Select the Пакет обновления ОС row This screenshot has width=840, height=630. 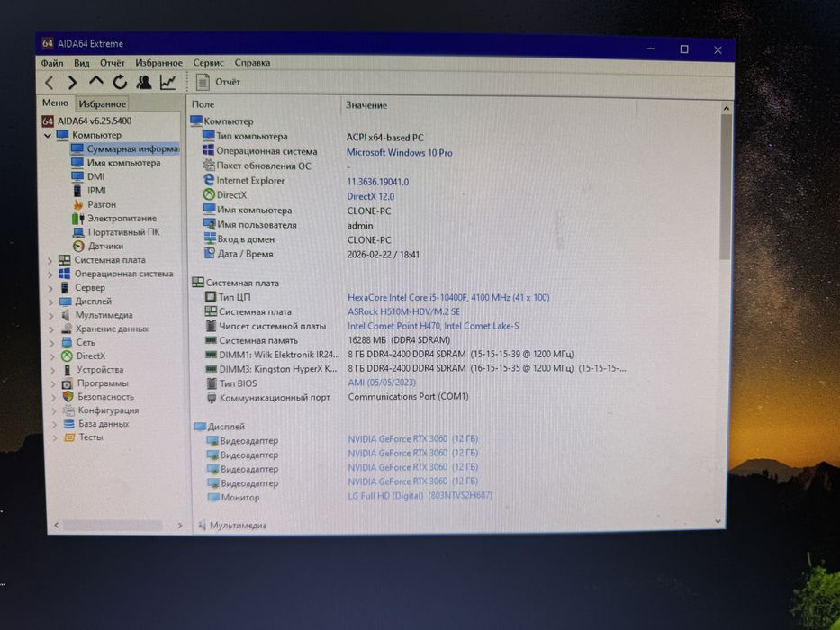tap(412, 166)
